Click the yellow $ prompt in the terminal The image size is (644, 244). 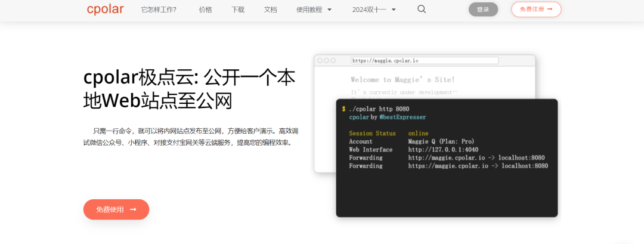(343, 109)
